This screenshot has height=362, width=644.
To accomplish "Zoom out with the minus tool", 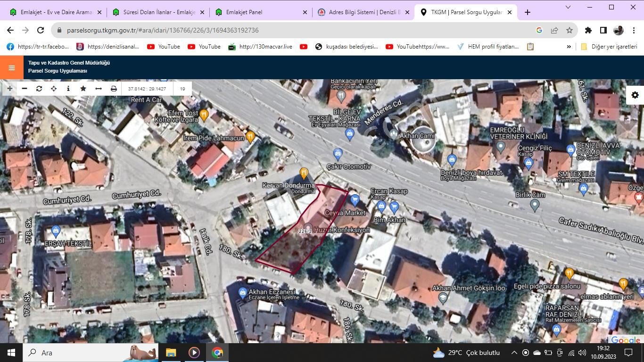I will tap(25, 89).
